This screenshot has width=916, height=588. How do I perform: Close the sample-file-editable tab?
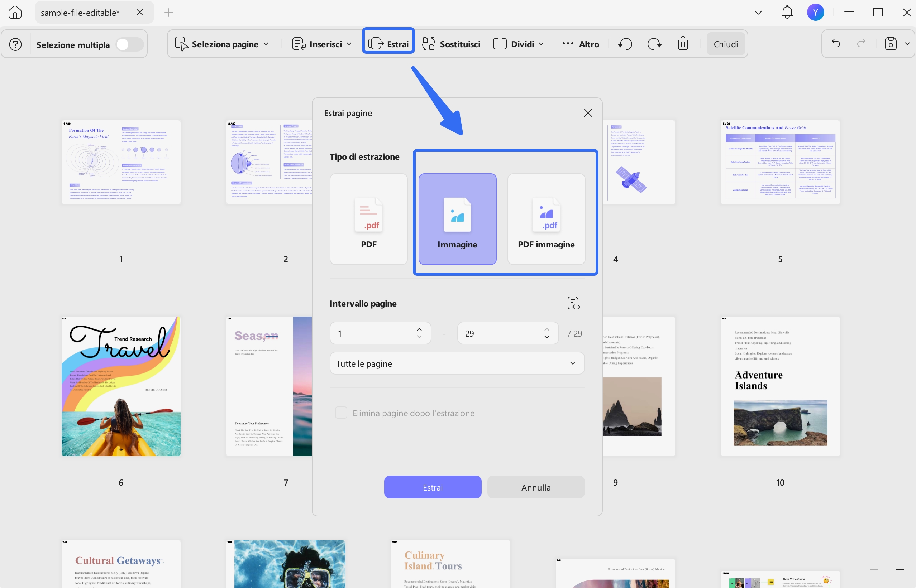click(x=140, y=12)
